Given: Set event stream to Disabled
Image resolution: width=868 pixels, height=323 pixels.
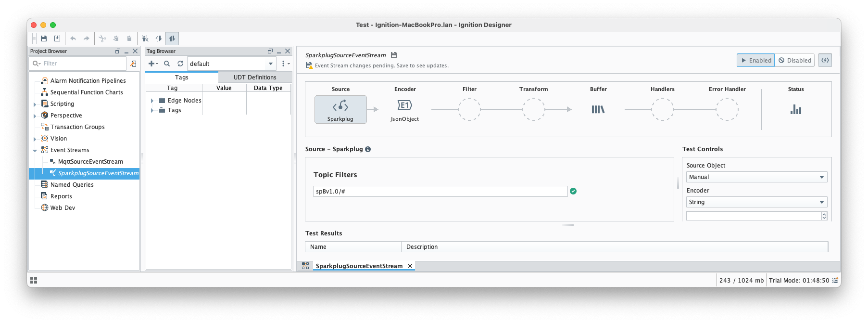Looking at the screenshot, I should [x=795, y=60].
